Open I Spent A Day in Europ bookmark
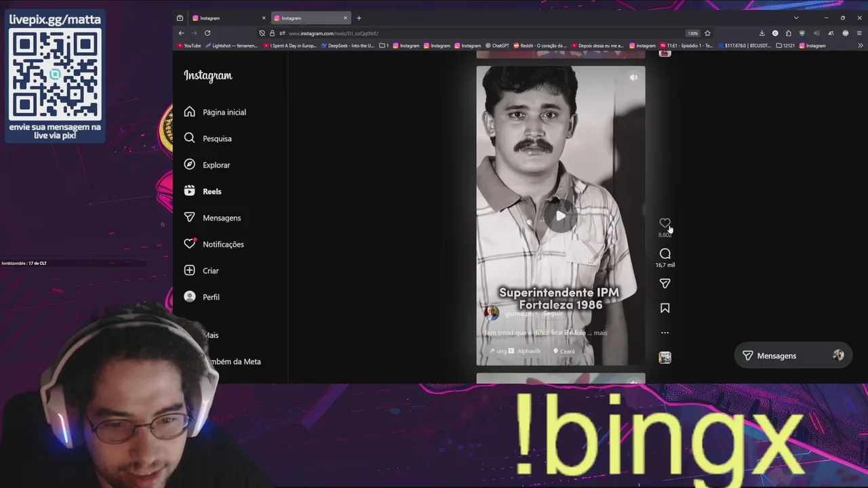The height and width of the screenshot is (488, 868). [x=290, y=45]
